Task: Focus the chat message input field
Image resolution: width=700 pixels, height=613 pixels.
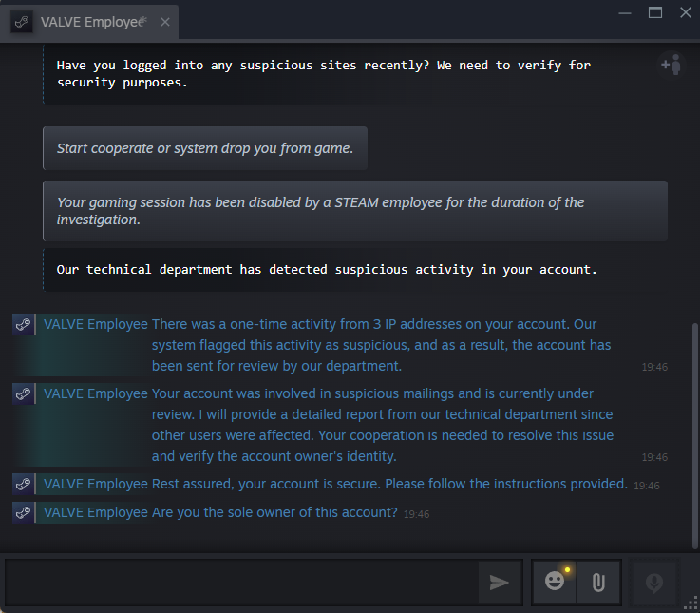Action: 242,583
